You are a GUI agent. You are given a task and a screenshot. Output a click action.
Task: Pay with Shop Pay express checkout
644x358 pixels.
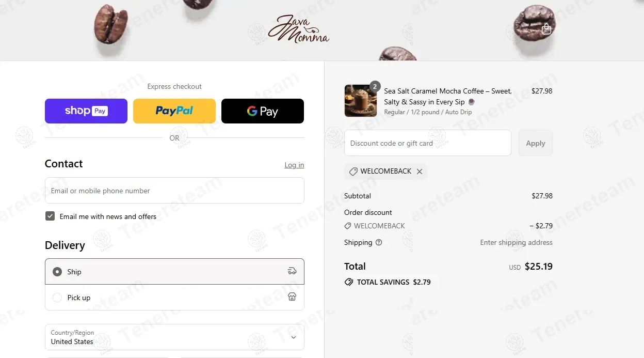click(86, 111)
